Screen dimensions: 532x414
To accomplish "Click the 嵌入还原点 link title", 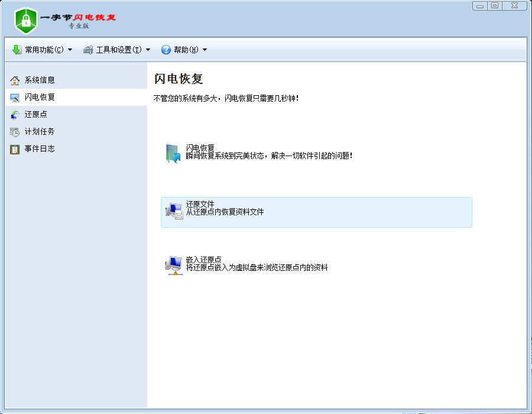I will pos(203,260).
